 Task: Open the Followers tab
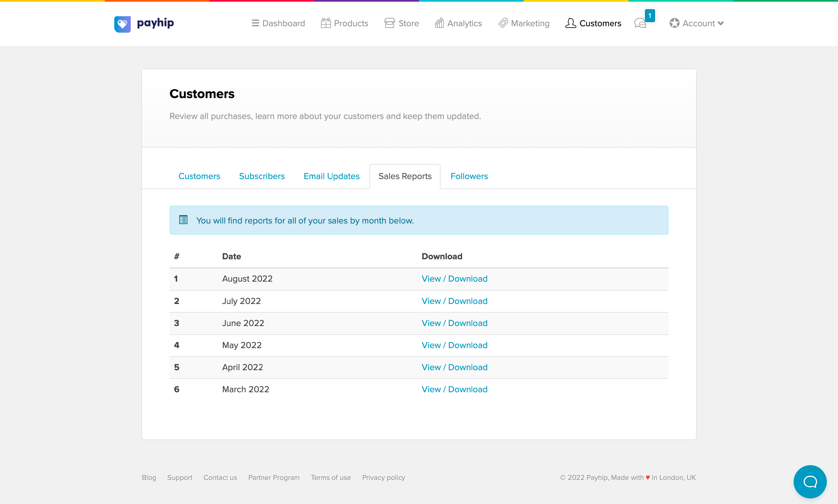[469, 176]
